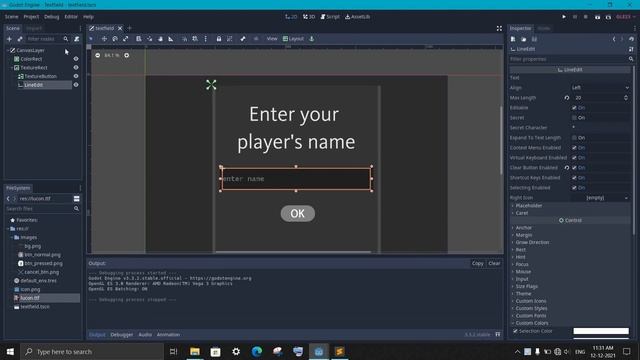Screen dimensions: 640x360
Task: Expand the Custom Fonts section
Action: click(531, 316)
